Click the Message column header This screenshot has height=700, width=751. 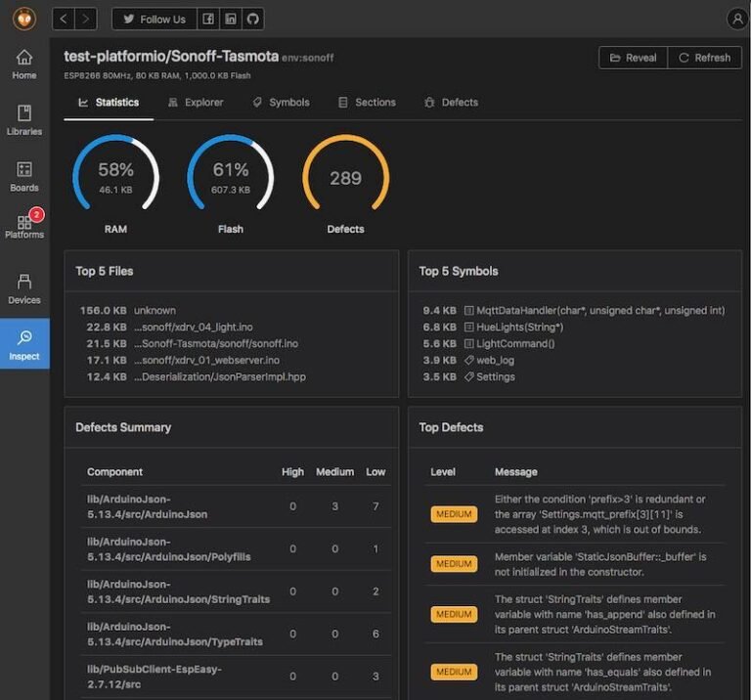click(x=516, y=472)
